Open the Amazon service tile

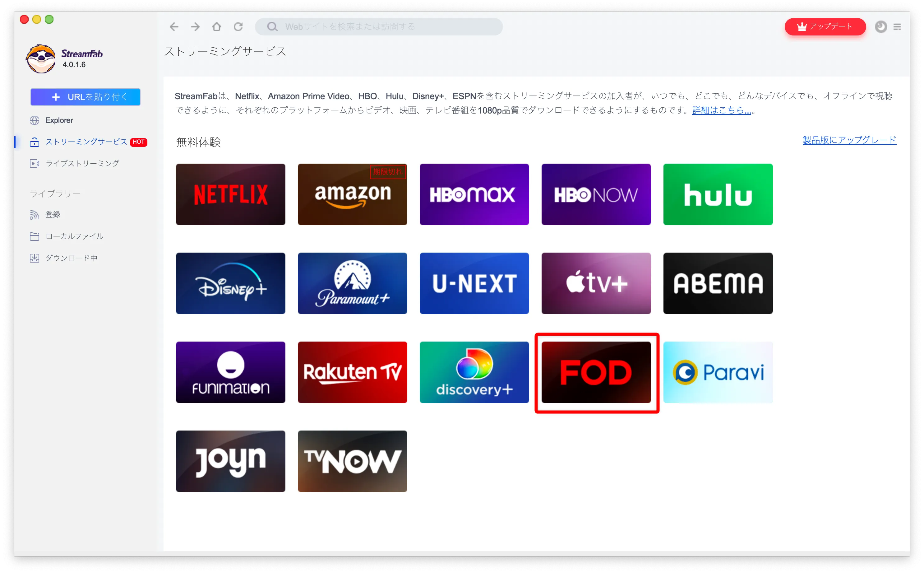click(353, 194)
